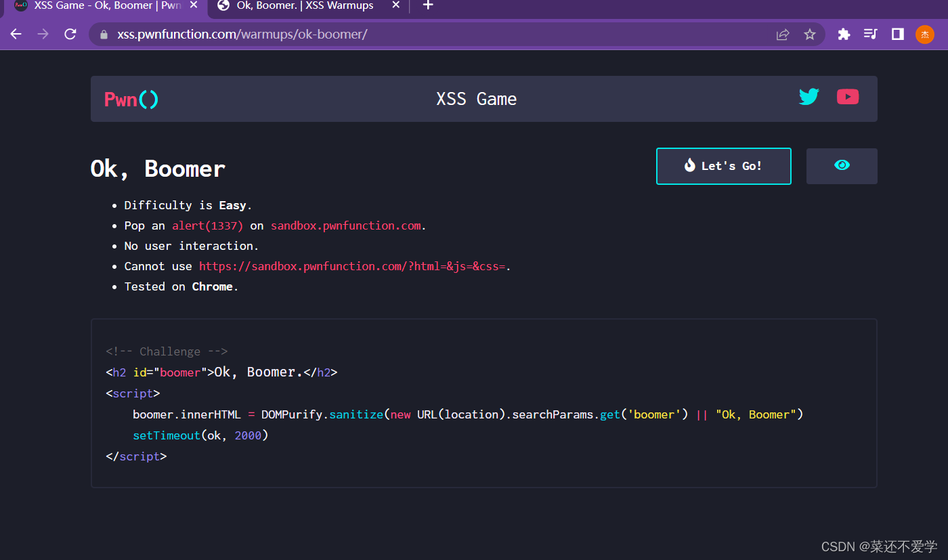
Task: Click the Pwn() logo
Action: [x=131, y=100]
